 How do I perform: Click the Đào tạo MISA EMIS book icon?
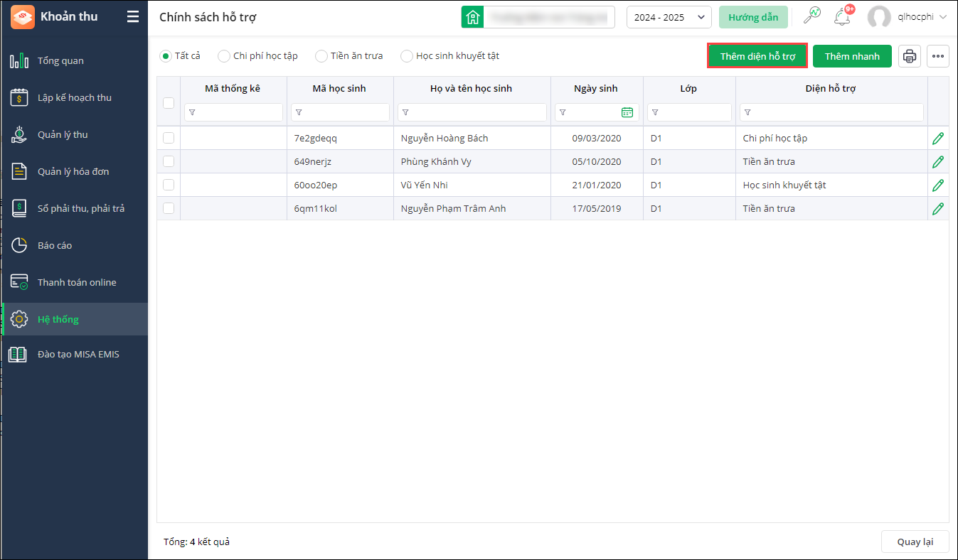(19, 354)
